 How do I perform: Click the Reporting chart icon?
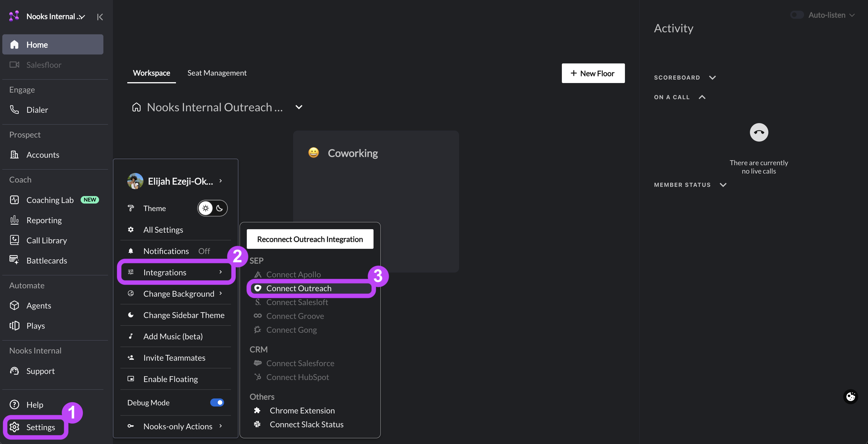(x=14, y=220)
